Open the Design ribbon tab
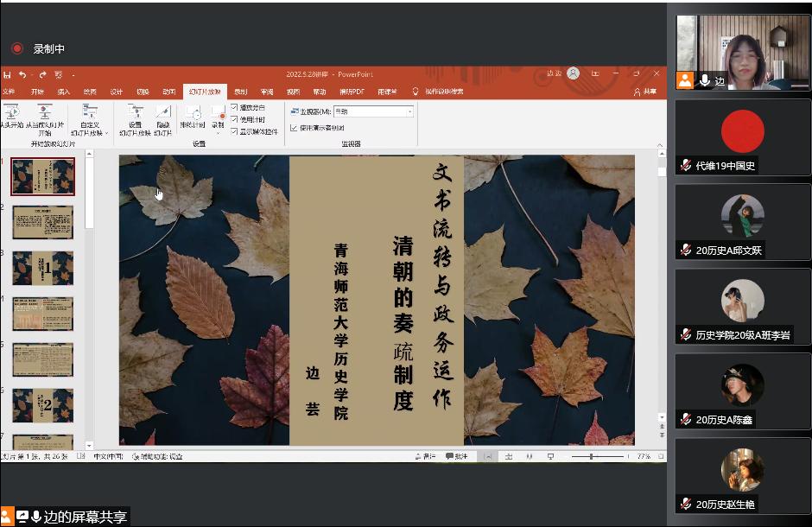Screen dimensions: 812x527 coord(116,92)
